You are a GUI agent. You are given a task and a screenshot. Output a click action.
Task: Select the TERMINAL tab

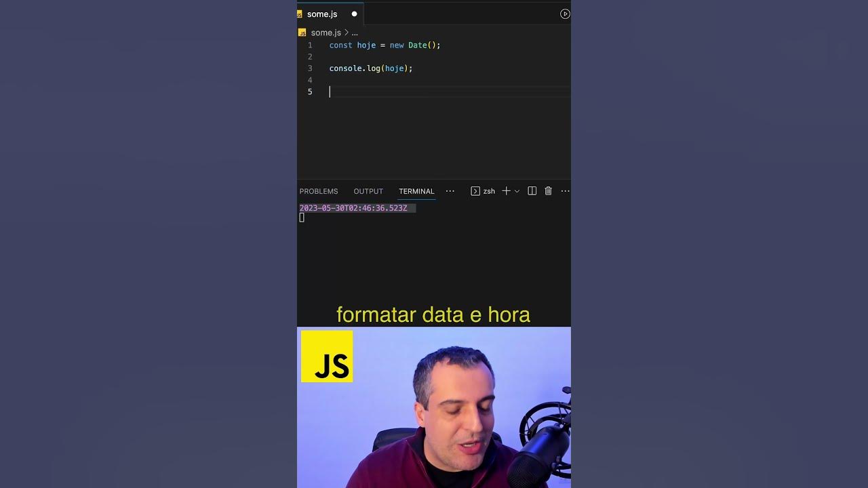(416, 191)
